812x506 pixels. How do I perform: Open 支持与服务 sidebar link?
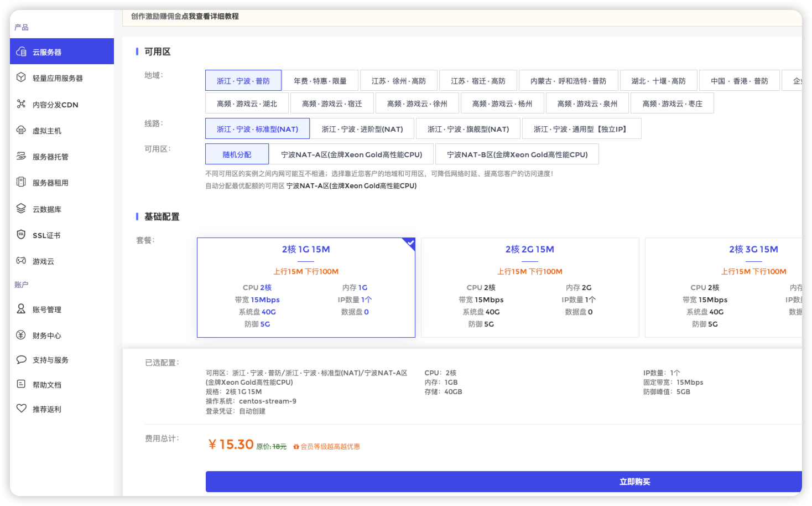coord(50,360)
